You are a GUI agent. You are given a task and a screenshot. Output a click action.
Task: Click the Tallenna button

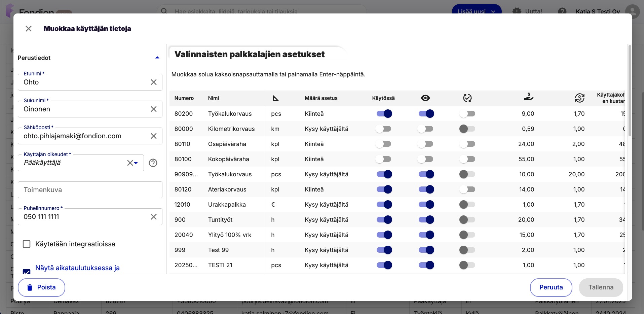tap(601, 287)
